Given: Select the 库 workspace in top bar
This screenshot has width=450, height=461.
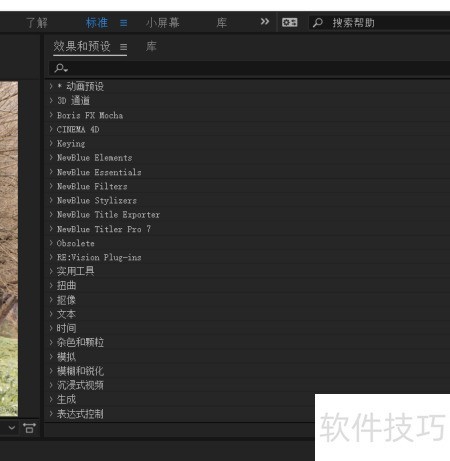Looking at the screenshot, I should click(x=222, y=23).
